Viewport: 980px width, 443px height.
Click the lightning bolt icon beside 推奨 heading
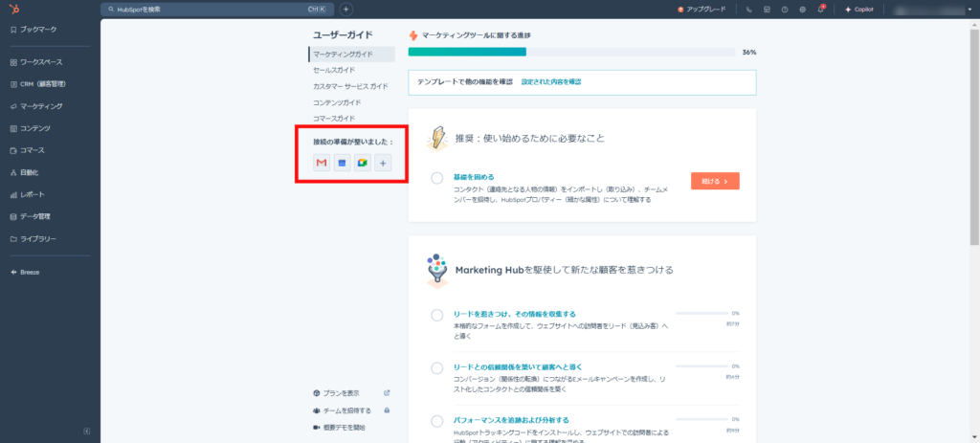(436, 138)
